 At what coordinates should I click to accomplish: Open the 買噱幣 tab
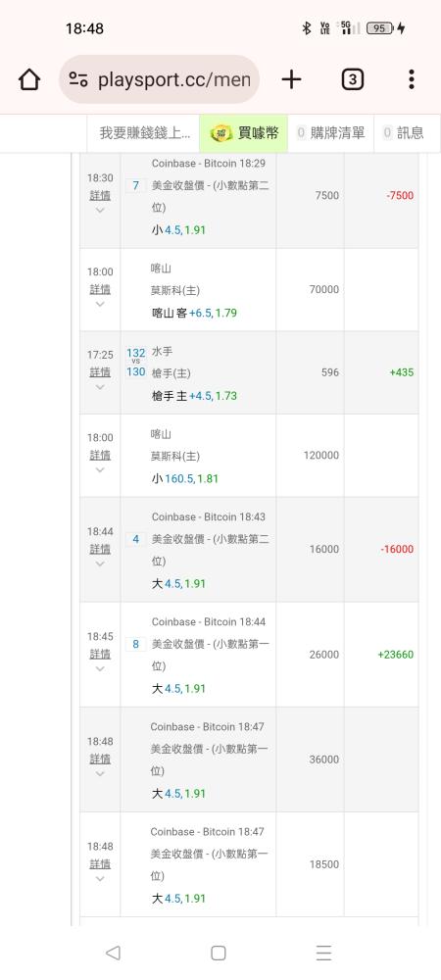(244, 133)
